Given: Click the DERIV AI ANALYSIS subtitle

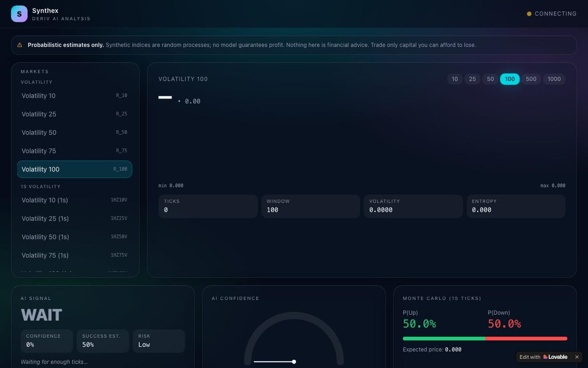Looking at the screenshot, I should click(61, 19).
